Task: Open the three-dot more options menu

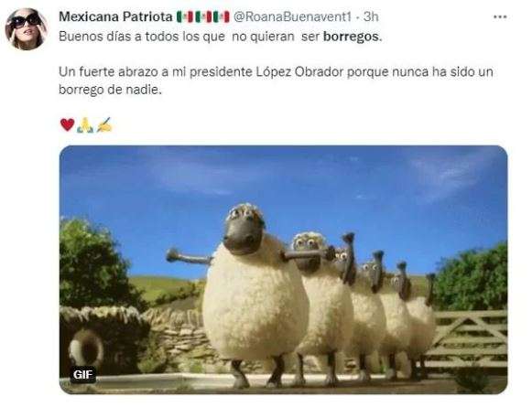Action: pos(500,17)
